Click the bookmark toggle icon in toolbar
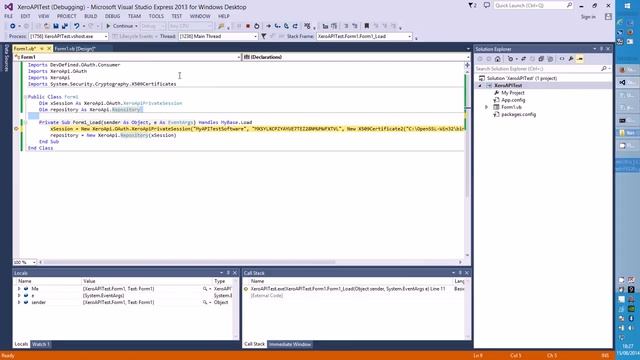The image size is (640, 360). click(367, 26)
